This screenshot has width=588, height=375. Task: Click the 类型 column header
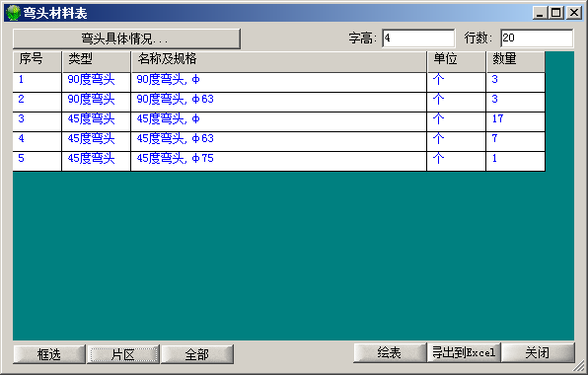click(97, 61)
